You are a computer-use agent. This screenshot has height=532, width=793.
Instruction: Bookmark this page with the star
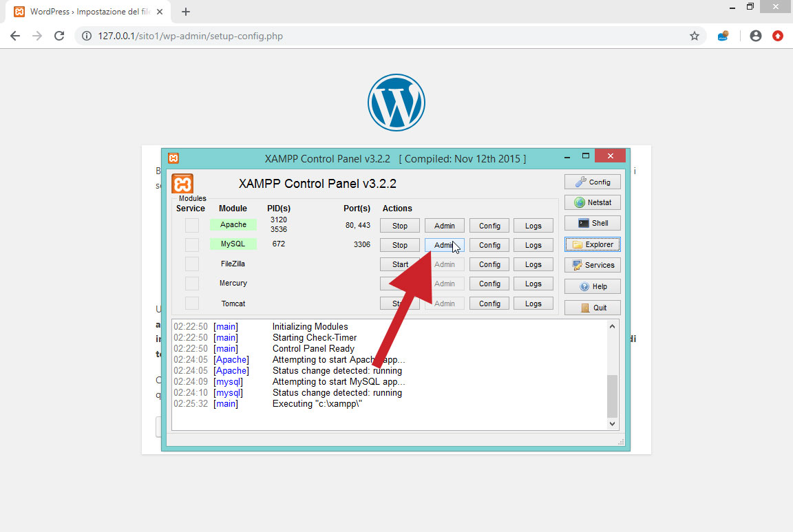[x=695, y=36]
